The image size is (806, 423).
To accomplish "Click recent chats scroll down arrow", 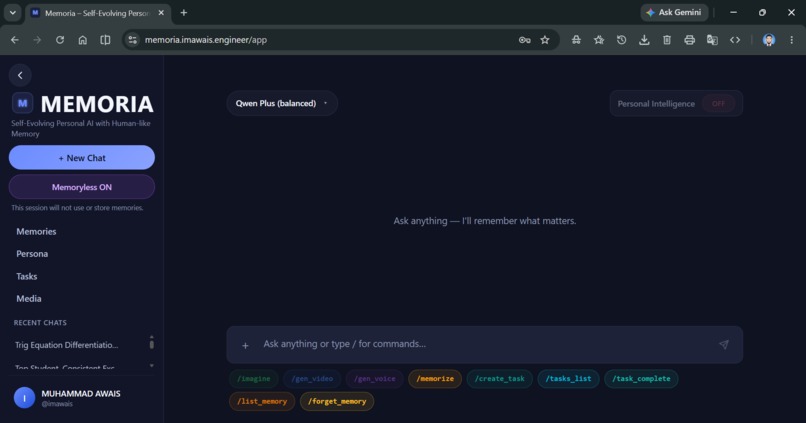I will (152, 366).
